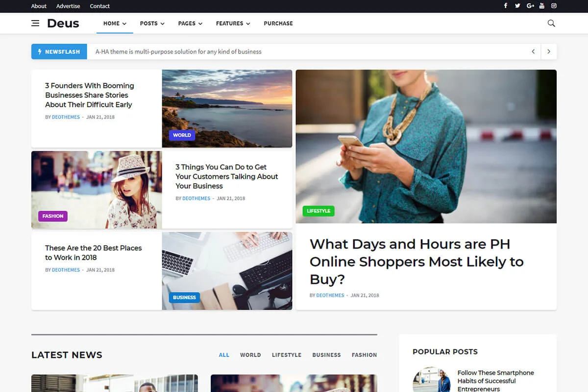Click Deothemes author under 3 Founders post
This screenshot has width=588, height=392.
66,117
